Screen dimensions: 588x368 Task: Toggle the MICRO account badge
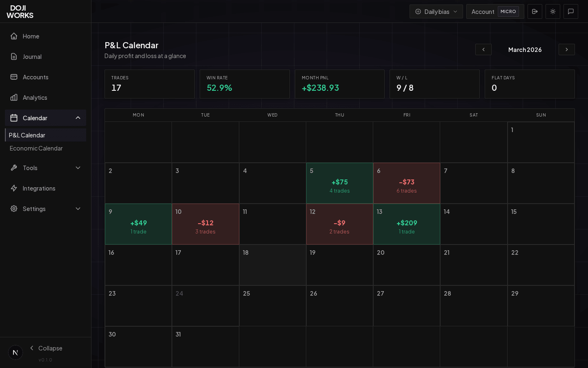pyautogui.click(x=508, y=11)
